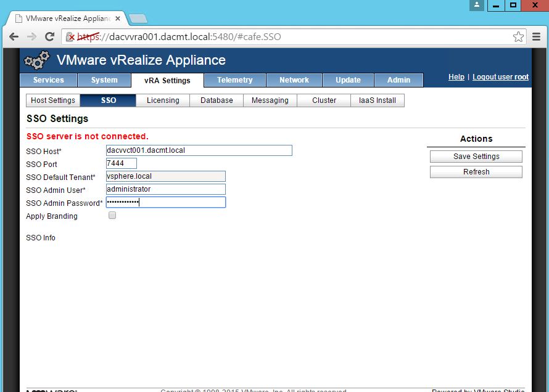Image resolution: width=549 pixels, height=392 pixels.
Task: Switch to the Admin tab
Action: (x=398, y=80)
